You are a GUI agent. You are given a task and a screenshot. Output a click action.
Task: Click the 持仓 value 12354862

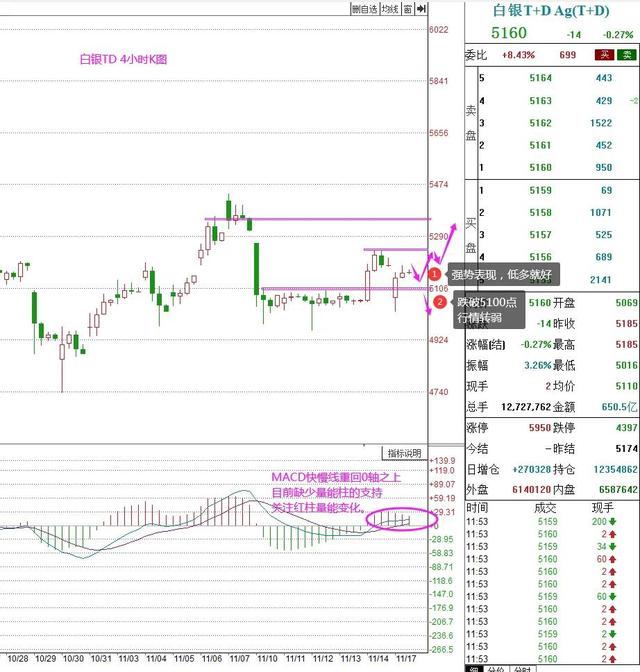pos(616,470)
